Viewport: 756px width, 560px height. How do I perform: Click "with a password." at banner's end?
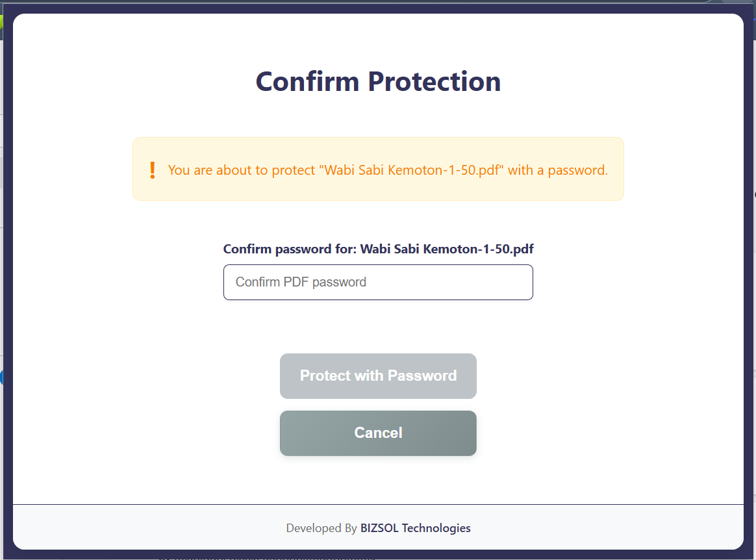559,170
